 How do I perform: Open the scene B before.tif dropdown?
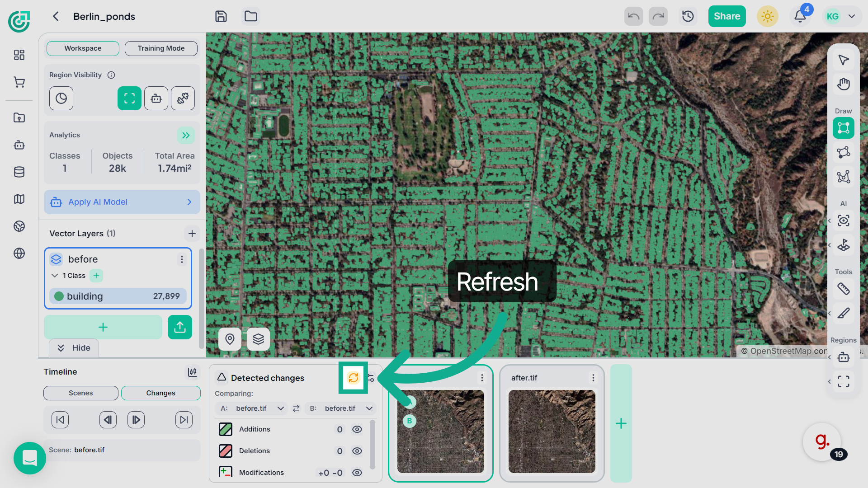click(x=340, y=408)
